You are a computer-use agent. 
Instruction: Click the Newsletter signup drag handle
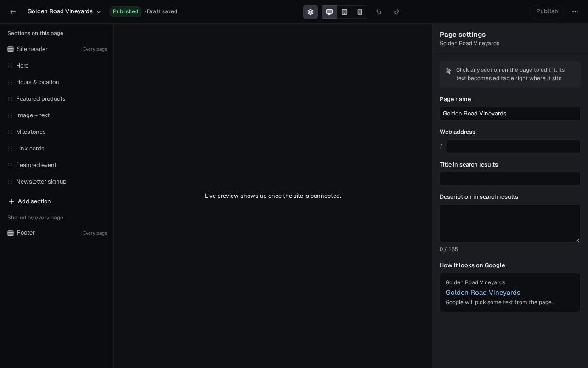pyautogui.click(x=10, y=182)
